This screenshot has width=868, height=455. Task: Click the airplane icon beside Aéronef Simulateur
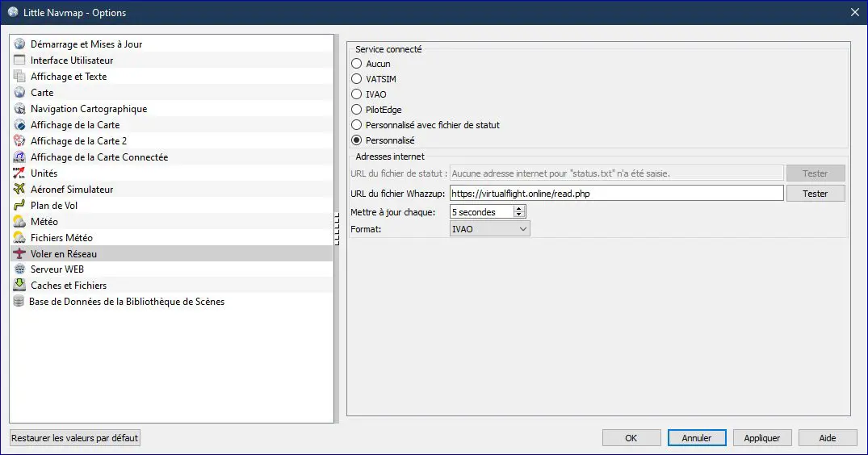pos(19,189)
